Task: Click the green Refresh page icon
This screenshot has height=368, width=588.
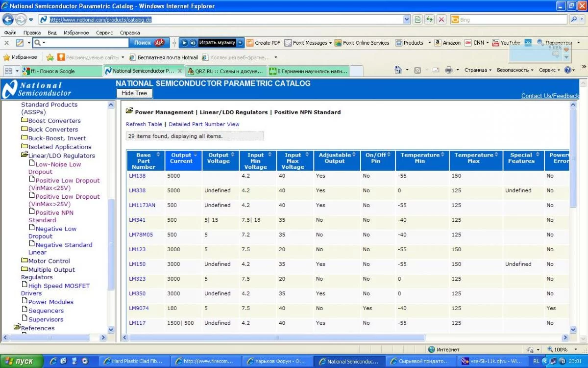Action: pyautogui.click(x=429, y=20)
